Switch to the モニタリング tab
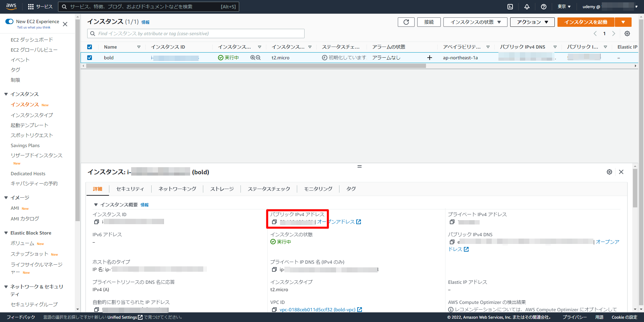 318,189
